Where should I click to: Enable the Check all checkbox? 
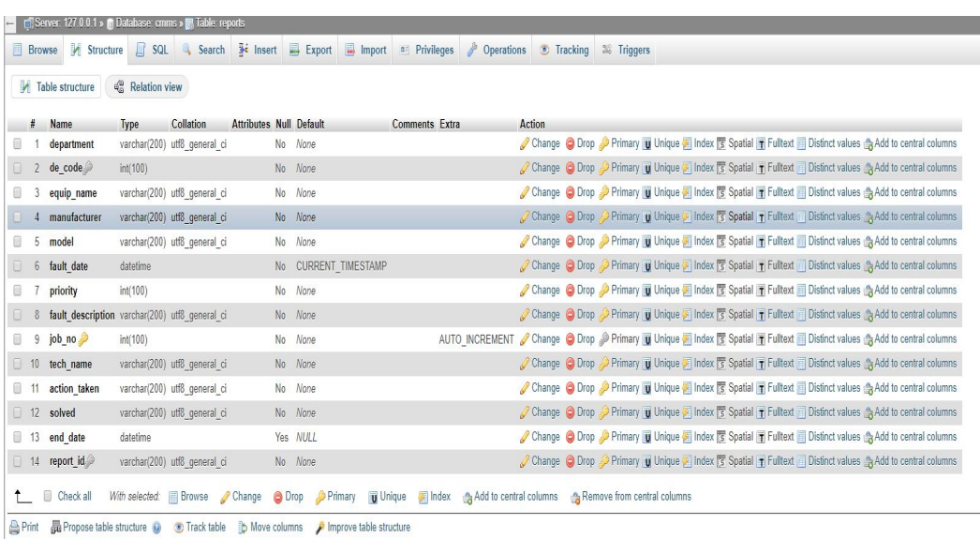coord(48,497)
